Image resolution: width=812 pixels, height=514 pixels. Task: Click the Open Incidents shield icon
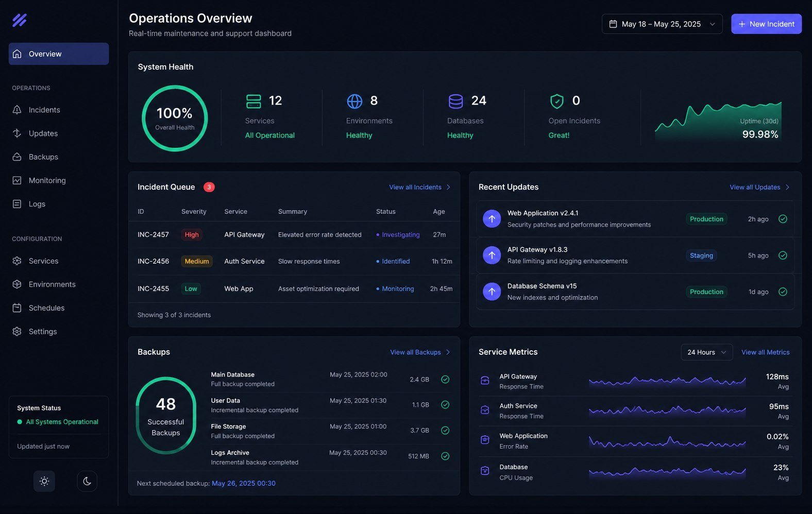tap(556, 101)
